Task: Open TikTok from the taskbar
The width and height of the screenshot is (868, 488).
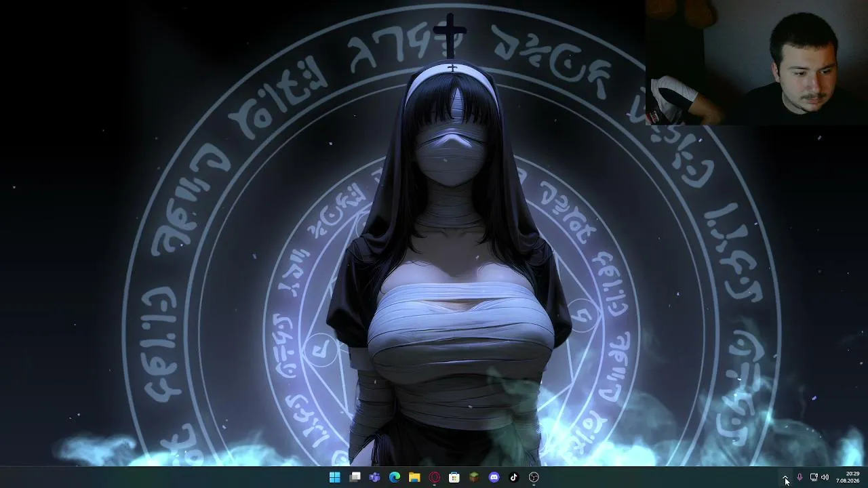Action: (x=514, y=477)
